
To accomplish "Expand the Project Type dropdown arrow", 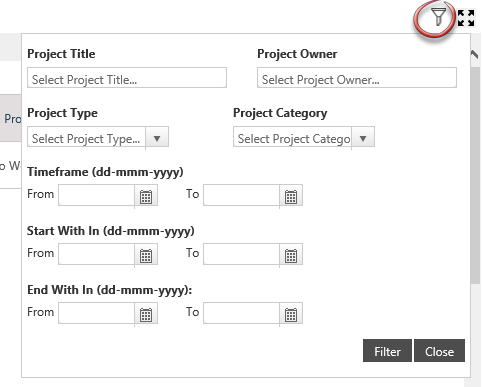I will [x=157, y=138].
